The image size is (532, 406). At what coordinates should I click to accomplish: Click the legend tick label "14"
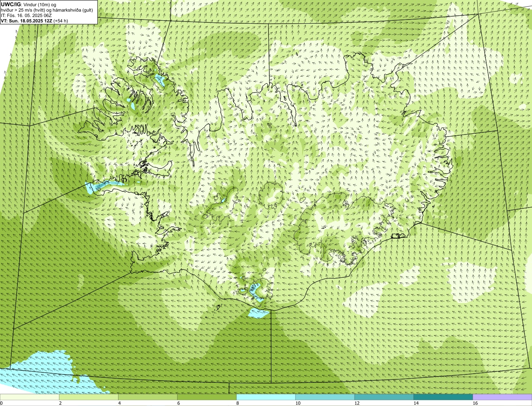[416, 403]
